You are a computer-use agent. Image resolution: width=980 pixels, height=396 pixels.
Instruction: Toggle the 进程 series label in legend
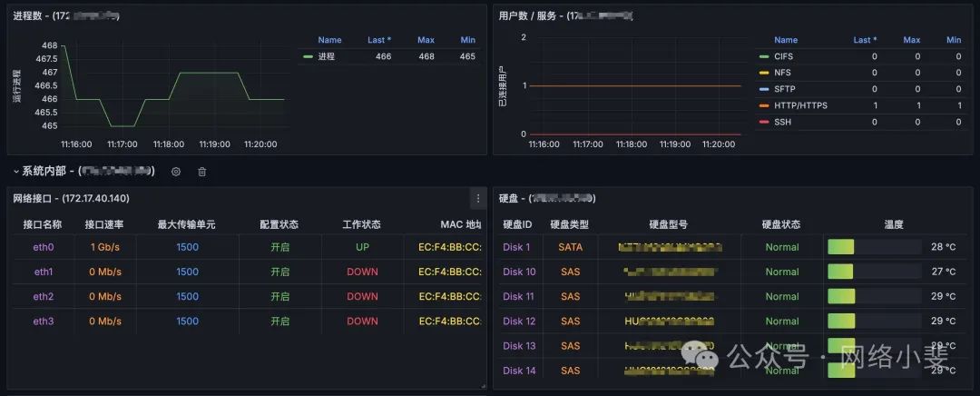click(327, 56)
